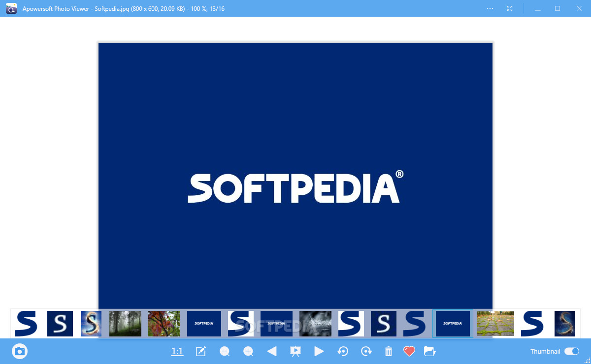This screenshot has width=591, height=364.
Task: Start the slideshow presentation
Action: pos(295,351)
